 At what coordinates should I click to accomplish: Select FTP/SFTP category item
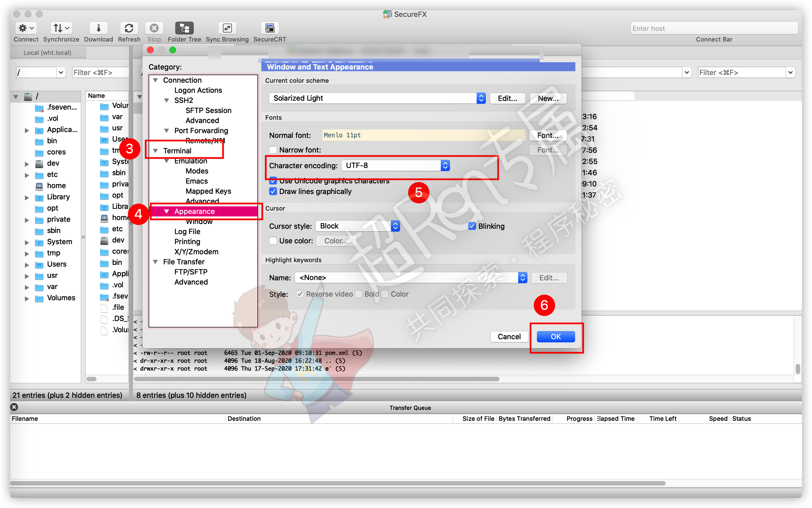[191, 272]
